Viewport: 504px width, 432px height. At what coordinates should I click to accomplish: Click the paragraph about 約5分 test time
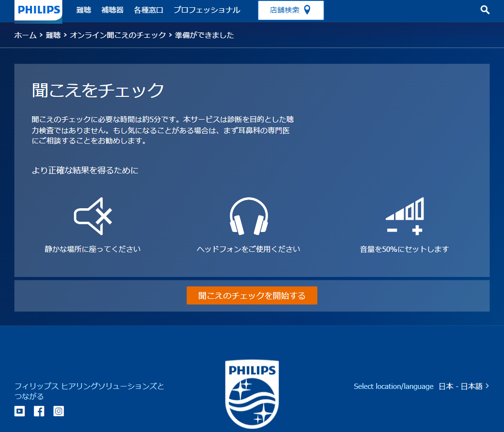(x=163, y=130)
